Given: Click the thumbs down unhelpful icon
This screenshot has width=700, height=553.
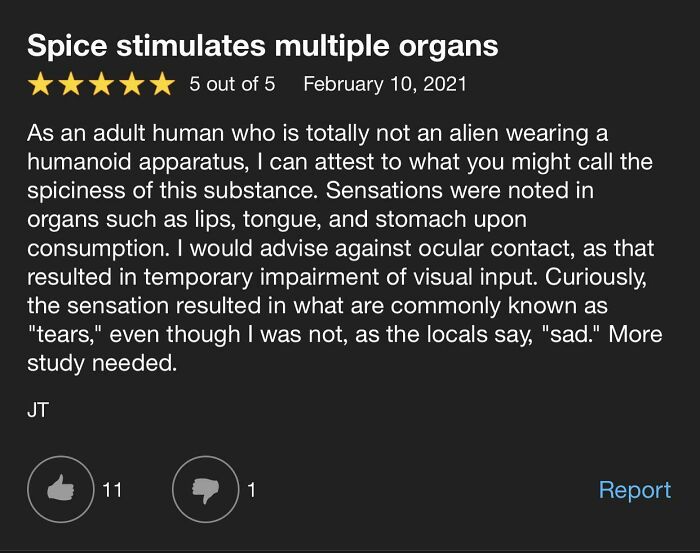Looking at the screenshot, I should coord(205,489).
